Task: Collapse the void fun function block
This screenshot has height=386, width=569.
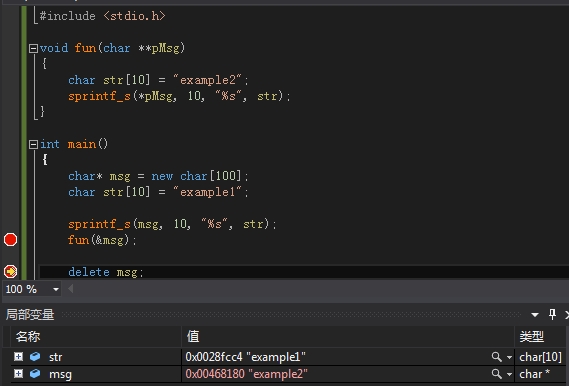Action: click(x=33, y=48)
